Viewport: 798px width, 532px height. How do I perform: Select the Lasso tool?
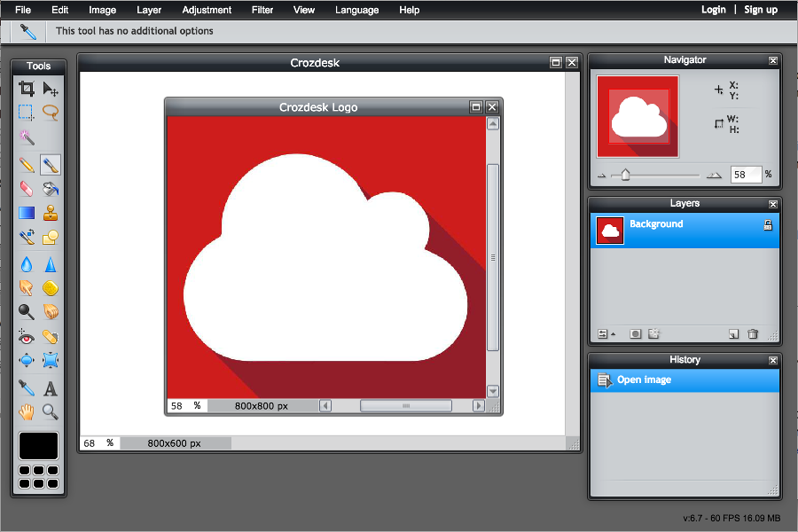[x=51, y=113]
